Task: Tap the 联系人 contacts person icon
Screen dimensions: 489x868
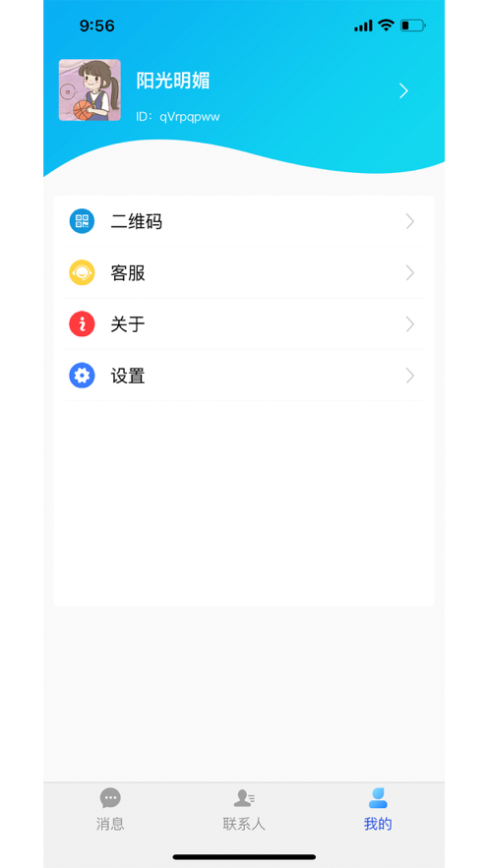Action: pyautogui.click(x=244, y=797)
